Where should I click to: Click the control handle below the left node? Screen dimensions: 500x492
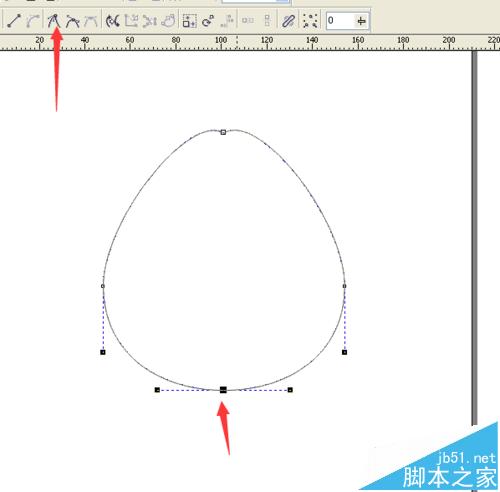click(x=103, y=352)
